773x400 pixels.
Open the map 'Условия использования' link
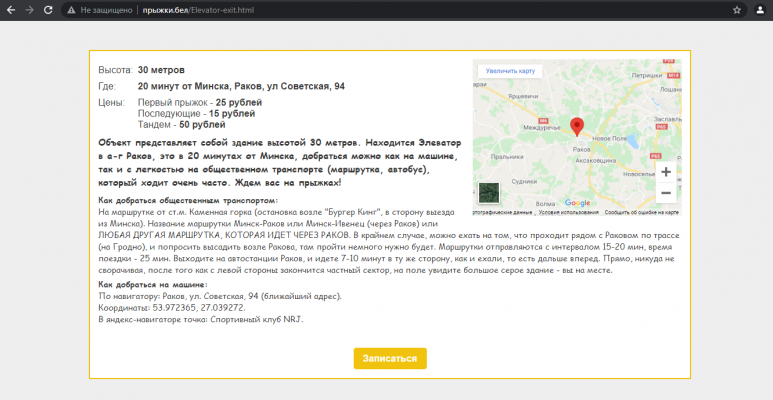568,212
